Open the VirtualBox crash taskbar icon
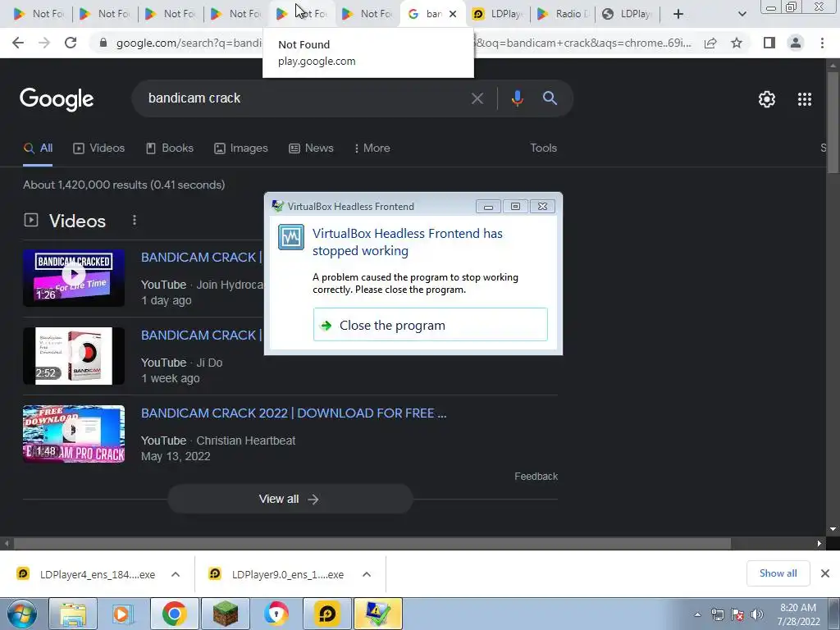Screen dimensions: 840x630 coord(377,614)
